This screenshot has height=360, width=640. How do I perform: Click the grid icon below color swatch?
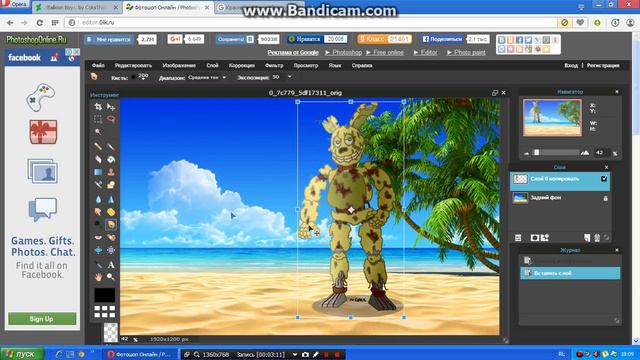pyautogui.click(x=104, y=312)
